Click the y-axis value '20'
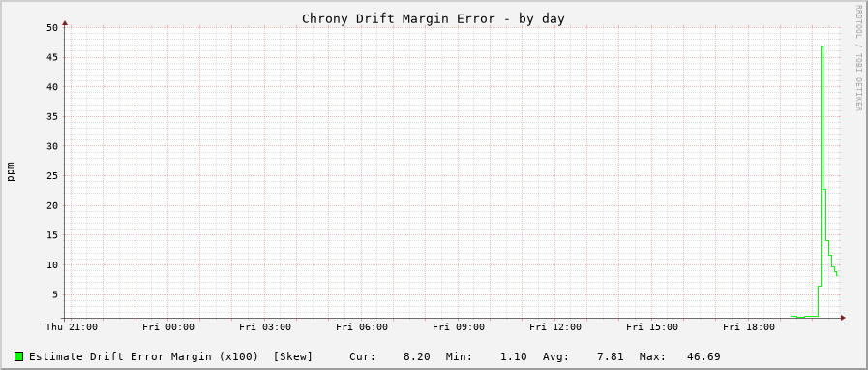The image size is (868, 370). point(52,205)
